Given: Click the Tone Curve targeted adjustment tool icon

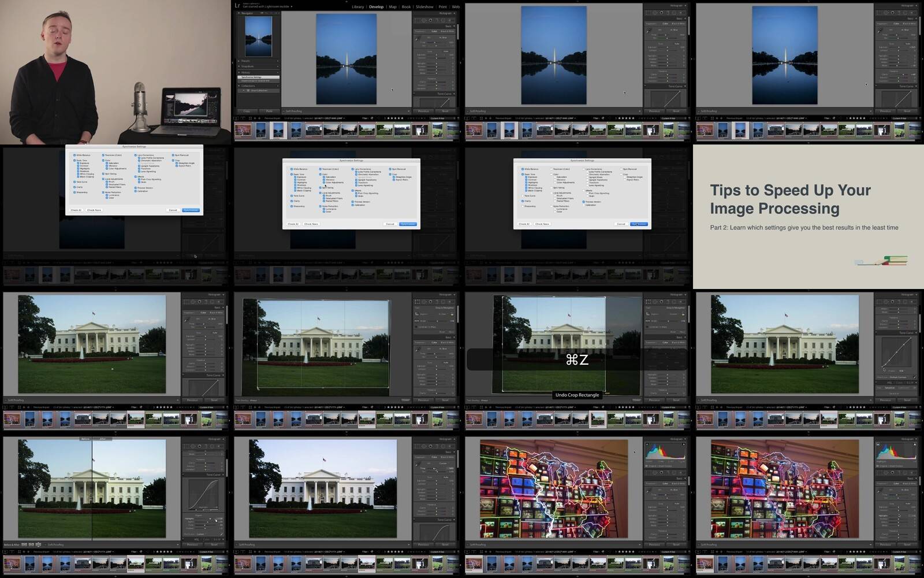Looking at the screenshot, I should (884, 369).
